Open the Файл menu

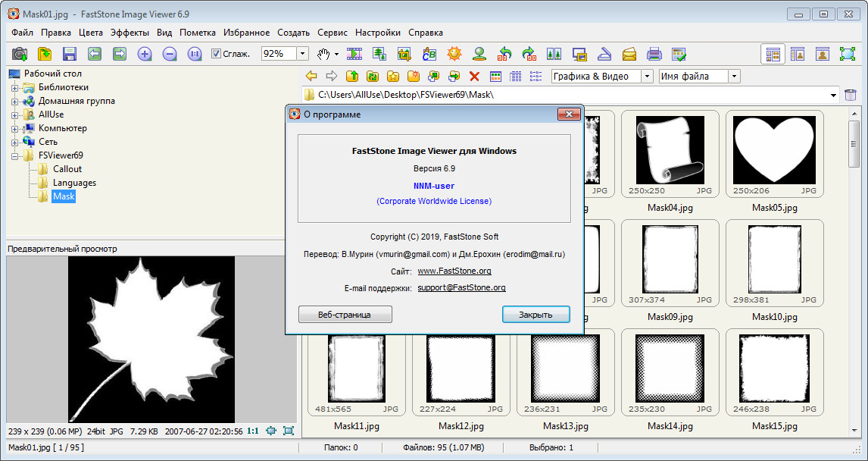coord(22,33)
